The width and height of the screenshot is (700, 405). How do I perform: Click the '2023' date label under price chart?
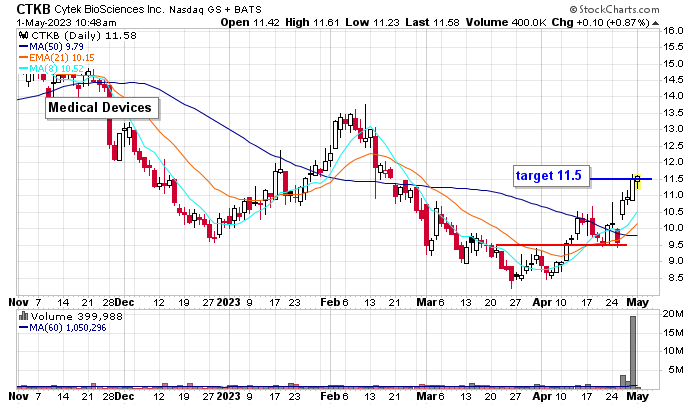point(229,302)
